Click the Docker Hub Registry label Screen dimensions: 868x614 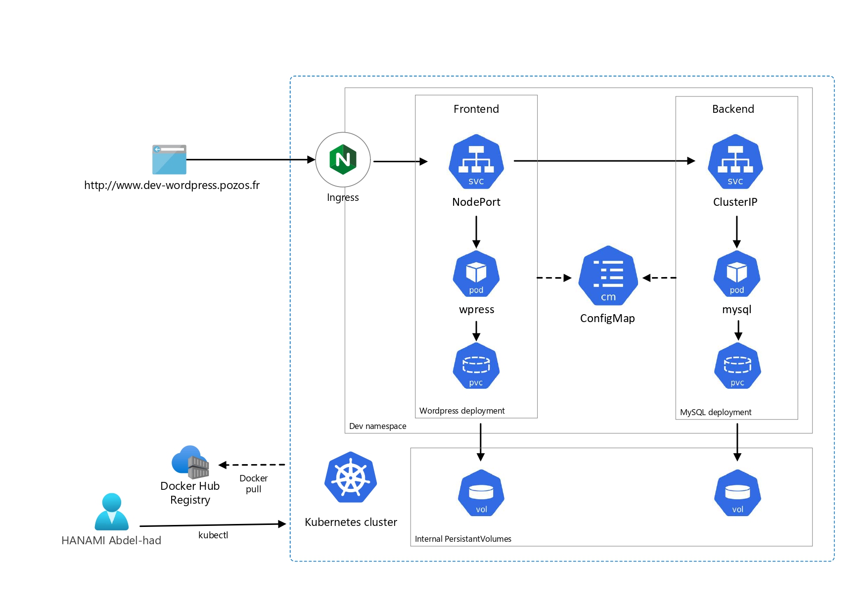pyautogui.click(x=190, y=493)
